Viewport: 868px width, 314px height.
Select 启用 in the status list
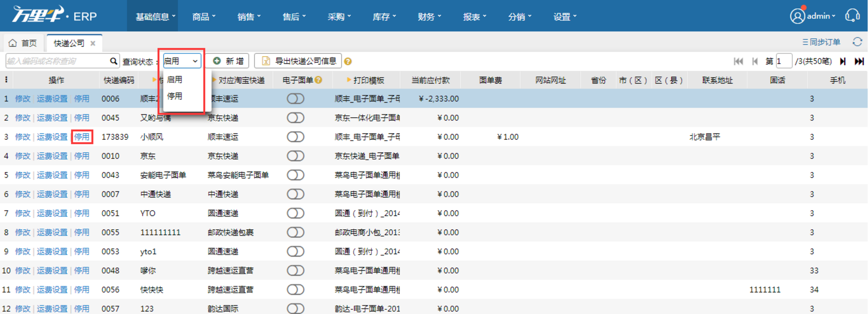[x=175, y=80]
